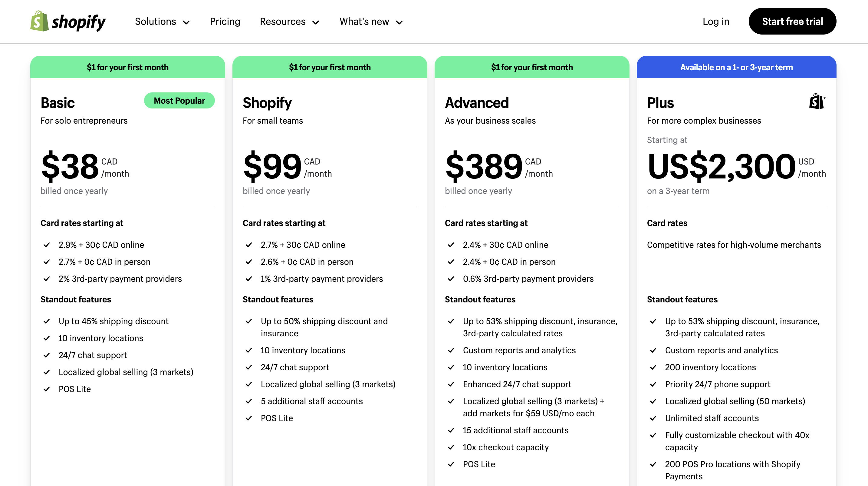Go to the Pricing page link
868x486 pixels.
(225, 22)
